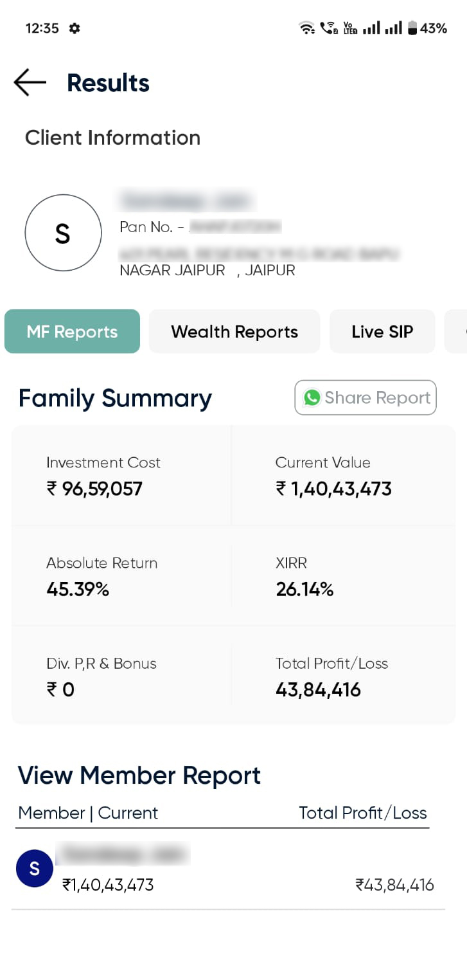
Task: Tap the Total Profit/Loss column header
Action: (x=362, y=813)
